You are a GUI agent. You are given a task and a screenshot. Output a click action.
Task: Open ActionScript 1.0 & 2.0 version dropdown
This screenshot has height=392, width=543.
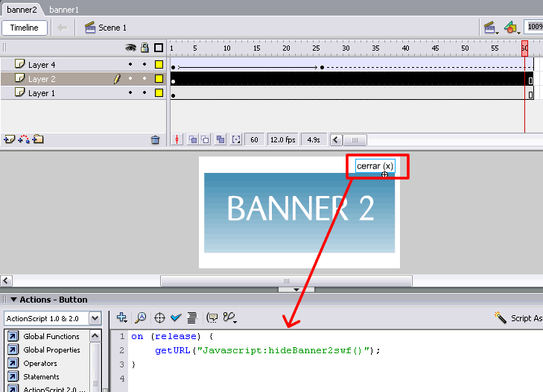(x=52, y=318)
